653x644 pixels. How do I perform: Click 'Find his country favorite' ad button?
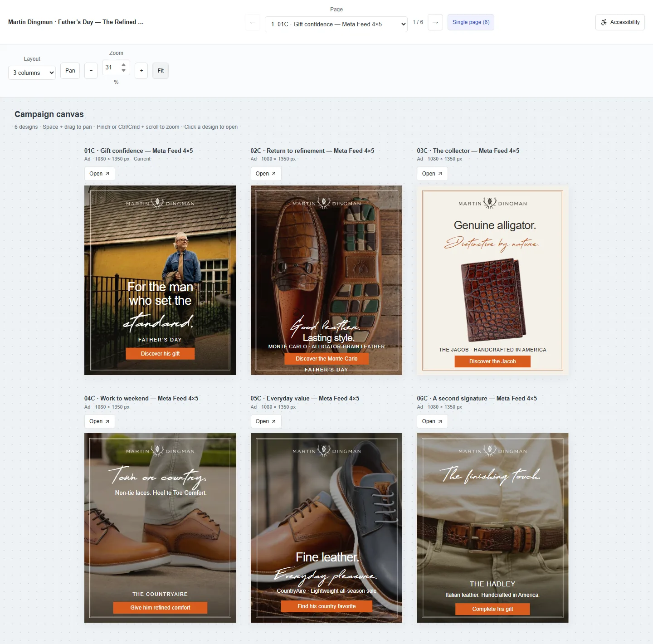pos(326,606)
